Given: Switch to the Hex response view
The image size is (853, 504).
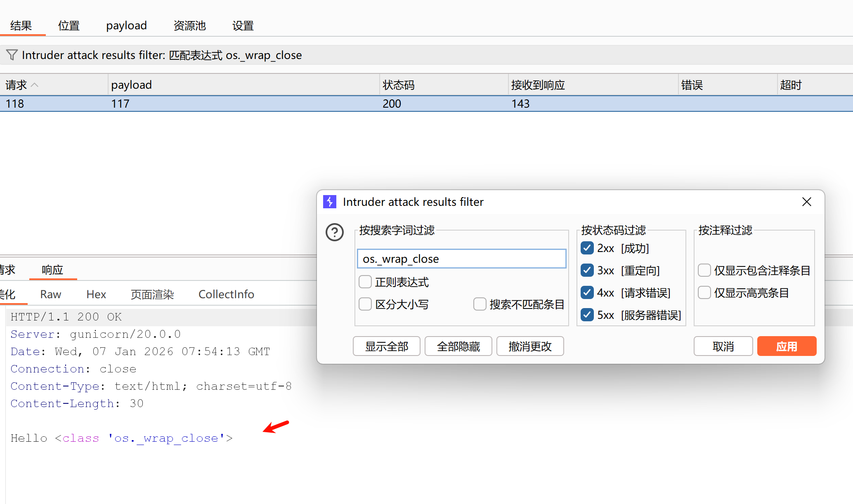Looking at the screenshot, I should (96, 294).
